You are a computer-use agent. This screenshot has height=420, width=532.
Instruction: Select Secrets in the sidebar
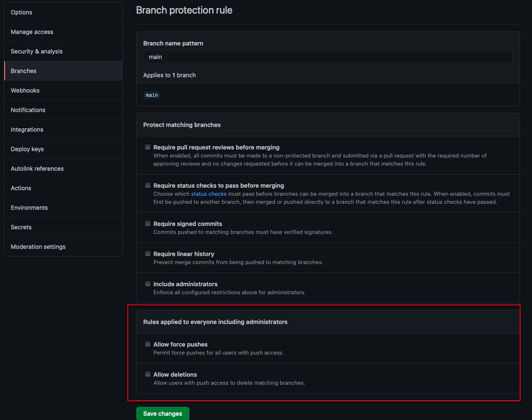[x=21, y=227]
